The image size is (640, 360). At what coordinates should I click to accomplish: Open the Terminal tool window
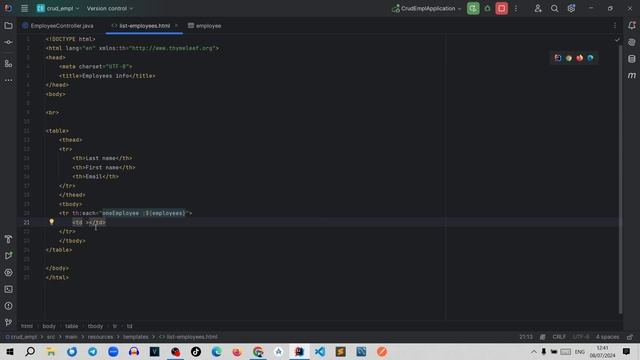click(x=8, y=289)
